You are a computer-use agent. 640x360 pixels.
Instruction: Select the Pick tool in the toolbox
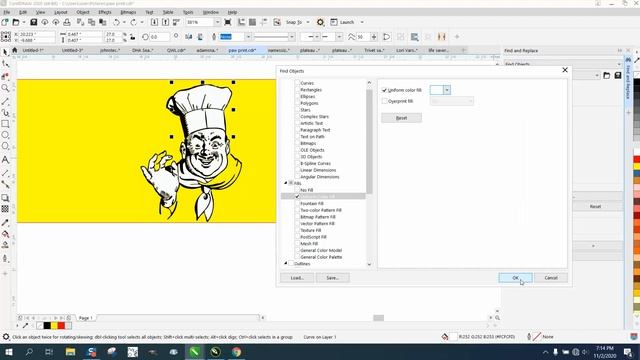[5, 52]
